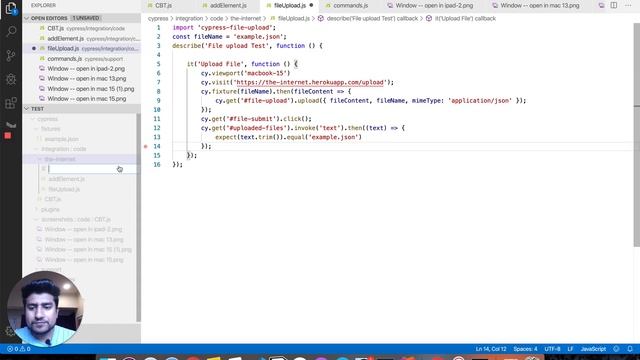The height and width of the screenshot is (360, 640).
Task: Click Spaces: 4 indentation setting
Action: click(x=525, y=349)
